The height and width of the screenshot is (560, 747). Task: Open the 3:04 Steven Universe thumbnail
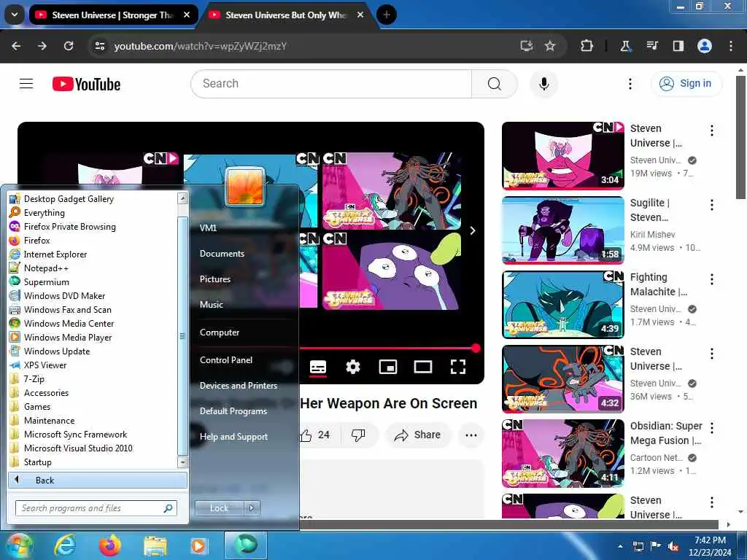(562, 156)
